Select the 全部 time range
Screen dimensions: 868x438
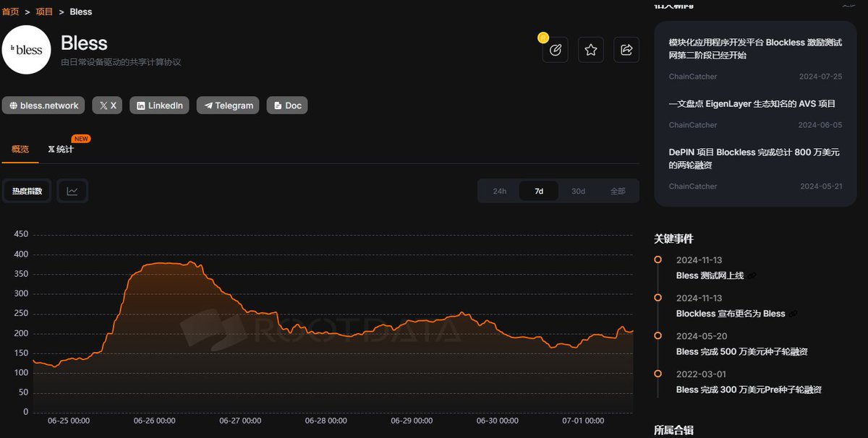click(618, 192)
